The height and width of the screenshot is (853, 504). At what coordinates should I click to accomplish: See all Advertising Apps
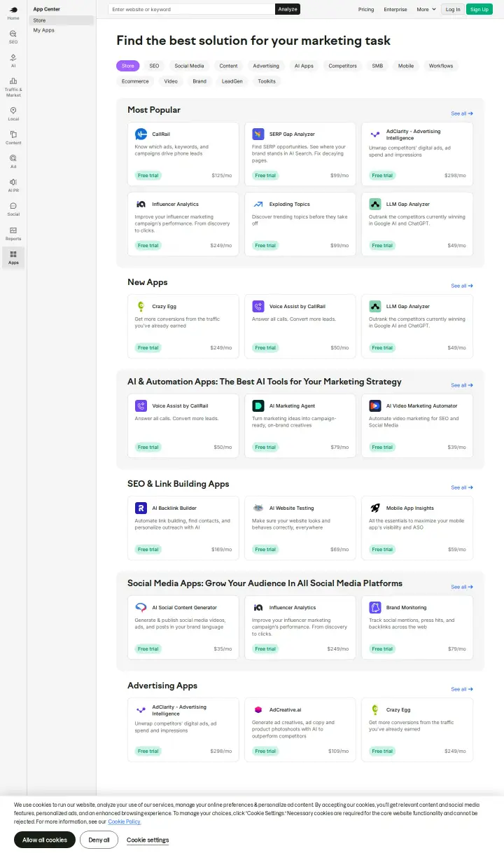[x=462, y=689]
